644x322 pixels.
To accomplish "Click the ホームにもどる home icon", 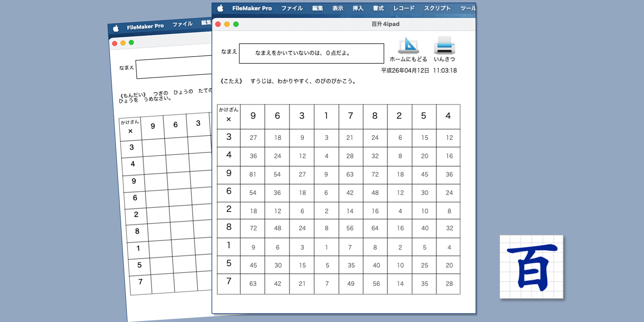I will tap(408, 46).
